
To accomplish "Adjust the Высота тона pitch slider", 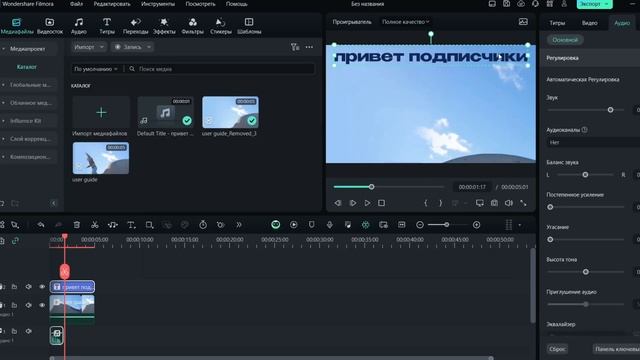I will point(586,272).
